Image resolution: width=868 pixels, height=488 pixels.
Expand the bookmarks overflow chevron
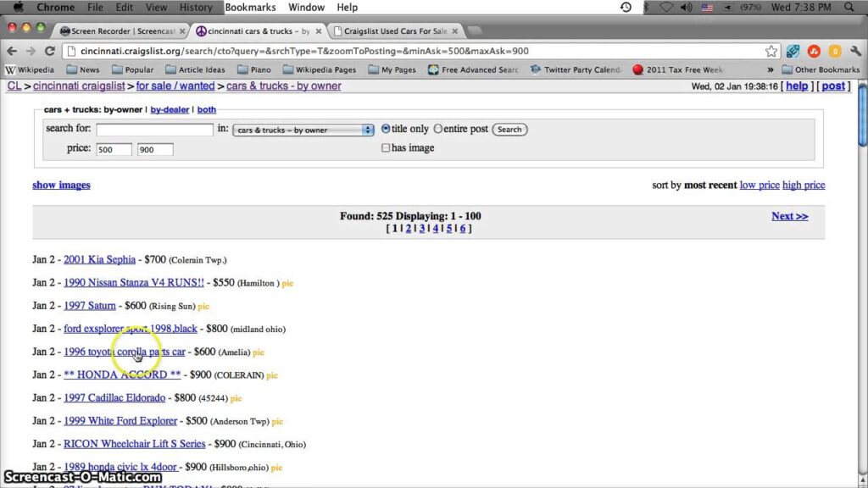point(770,70)
